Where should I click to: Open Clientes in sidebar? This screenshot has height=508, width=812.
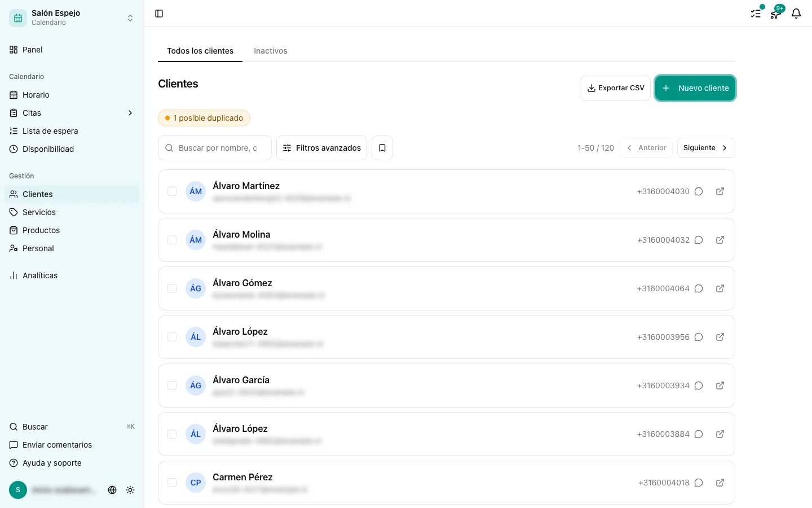click(72, 194)
